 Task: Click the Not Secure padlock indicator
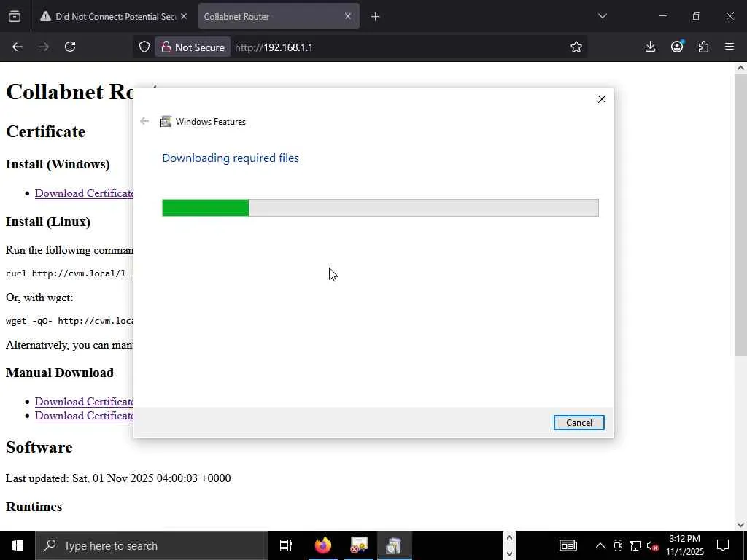(x=193, y=47)
